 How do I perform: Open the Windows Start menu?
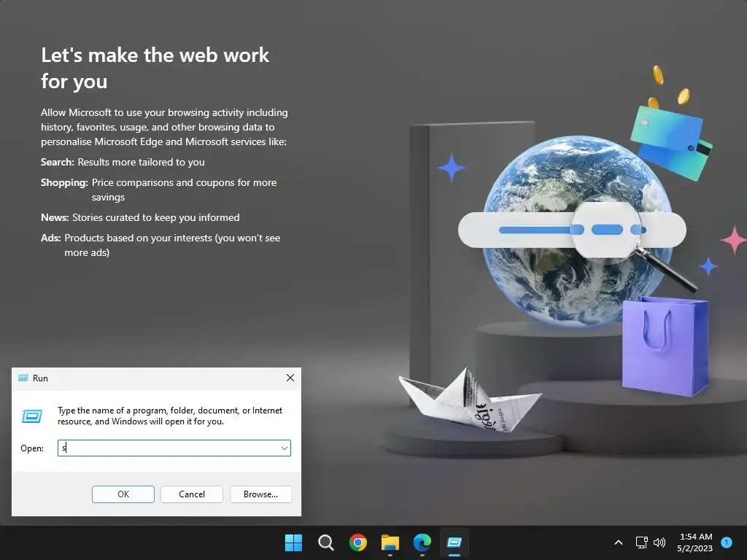pos(293,542)
